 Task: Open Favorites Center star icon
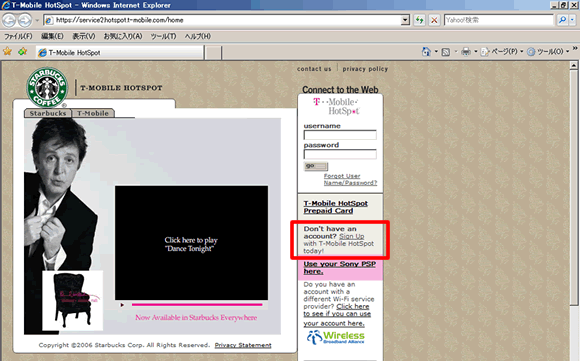pos(7,52)
